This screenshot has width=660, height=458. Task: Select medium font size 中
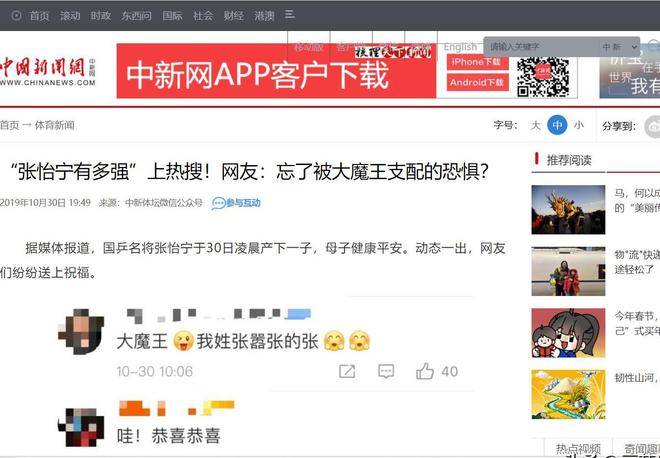tap(557, 125)
